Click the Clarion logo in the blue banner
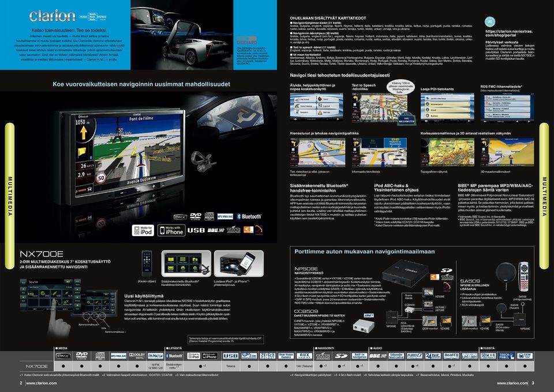 (x=53, y=16)
